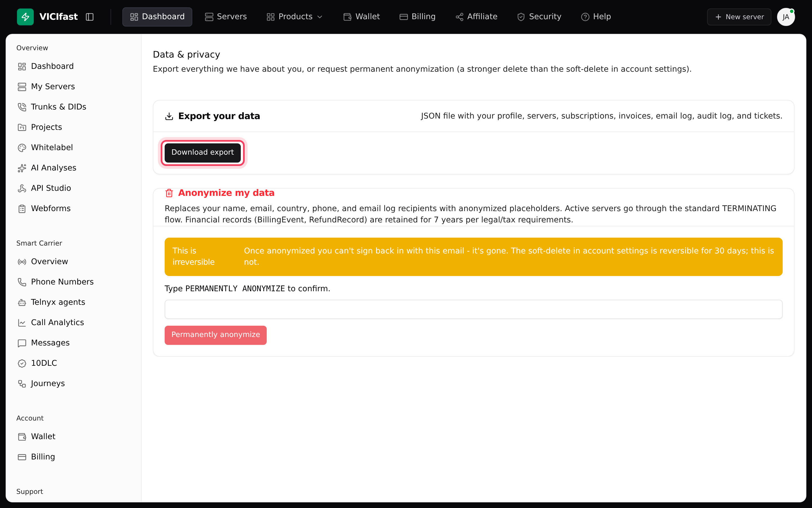812x508 pixels.
Task: Click the Projects folder icon
Action: pyautogui.click(x=22, y=127)
